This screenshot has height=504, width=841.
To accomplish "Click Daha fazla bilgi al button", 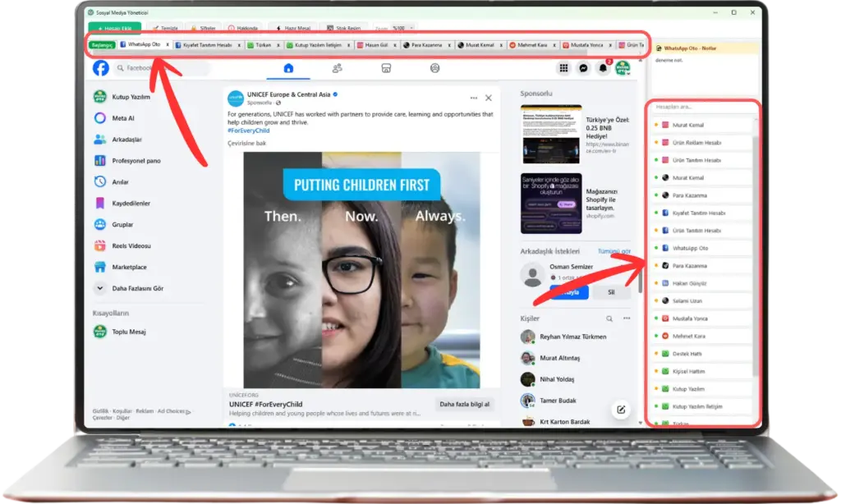I will click(465, 405).
